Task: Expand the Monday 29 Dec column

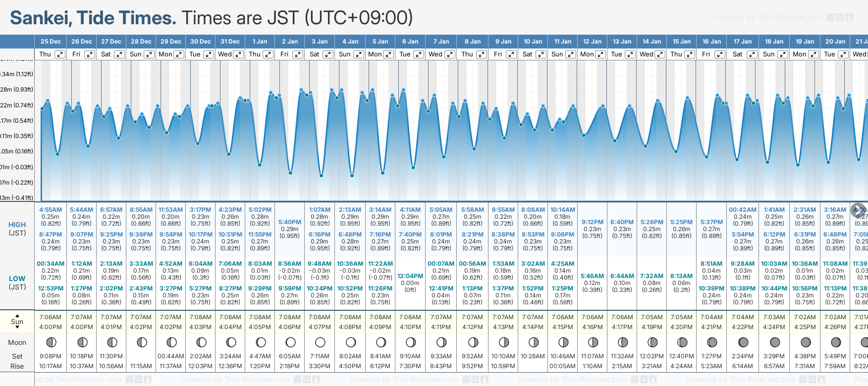Action: pyautogui.click(x=179, y=54)
